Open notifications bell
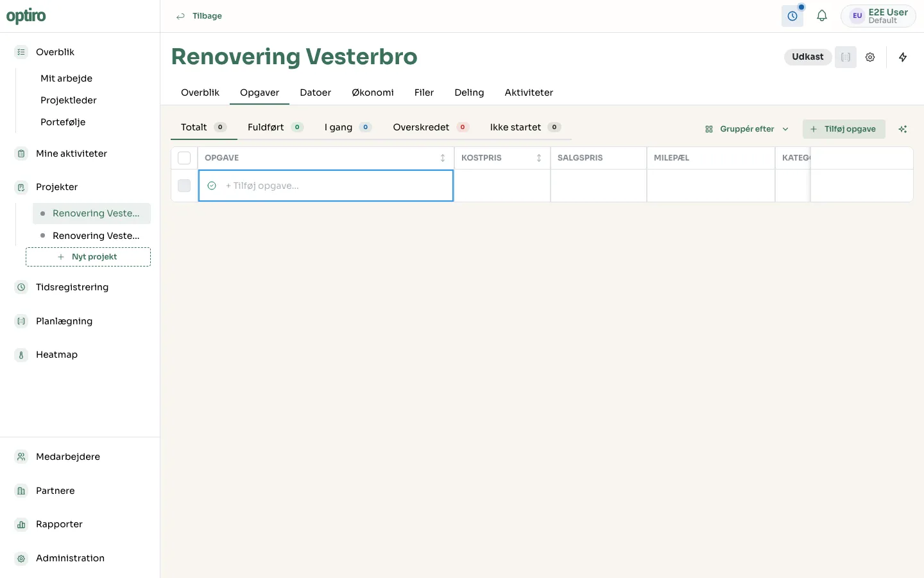This screenshot has height=578, width=924. 822,16
